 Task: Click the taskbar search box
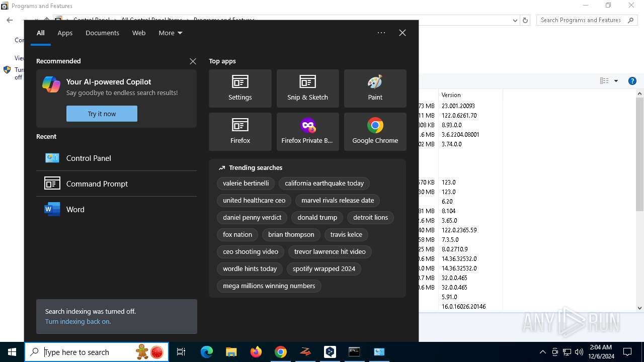97,352
